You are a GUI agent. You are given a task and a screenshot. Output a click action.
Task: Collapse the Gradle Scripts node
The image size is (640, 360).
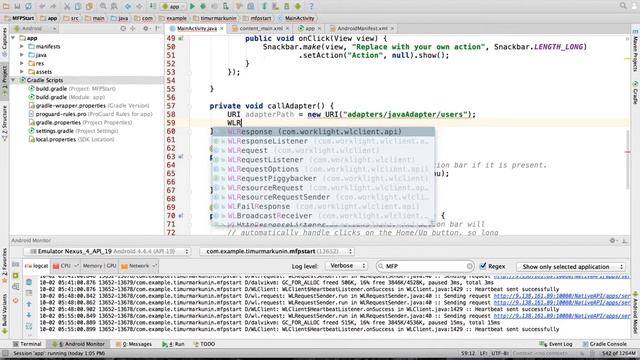pos(13,80)
